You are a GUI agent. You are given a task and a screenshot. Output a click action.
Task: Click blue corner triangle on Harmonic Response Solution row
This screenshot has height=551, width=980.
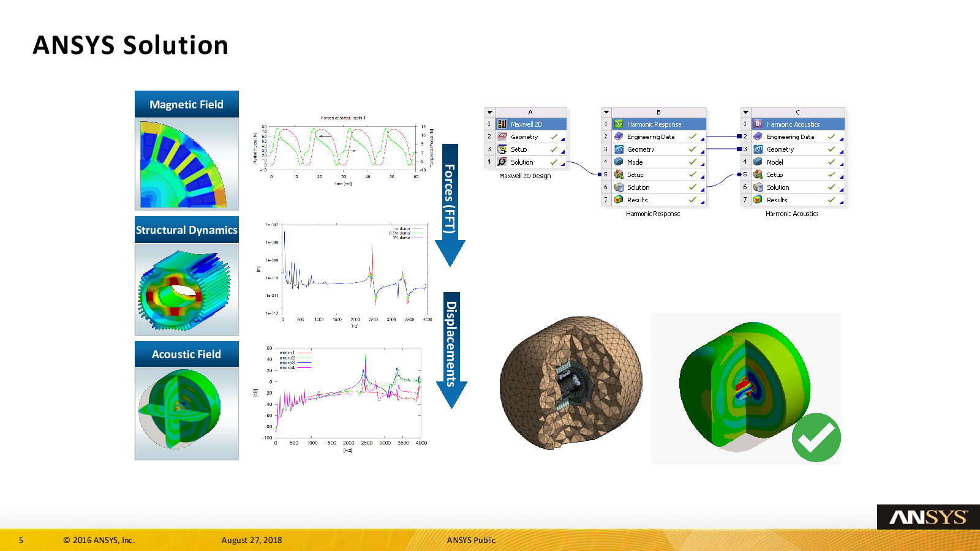pyautogui.click(x=703, y=190)
